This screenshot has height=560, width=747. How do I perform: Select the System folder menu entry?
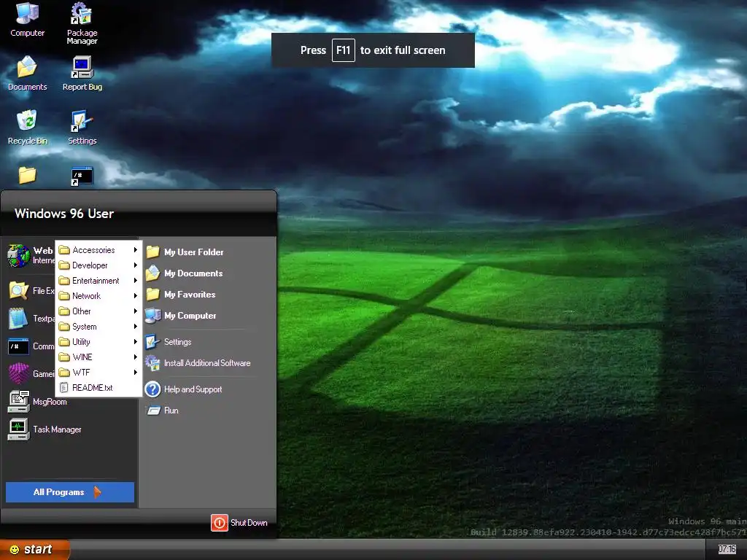(98, 326)
